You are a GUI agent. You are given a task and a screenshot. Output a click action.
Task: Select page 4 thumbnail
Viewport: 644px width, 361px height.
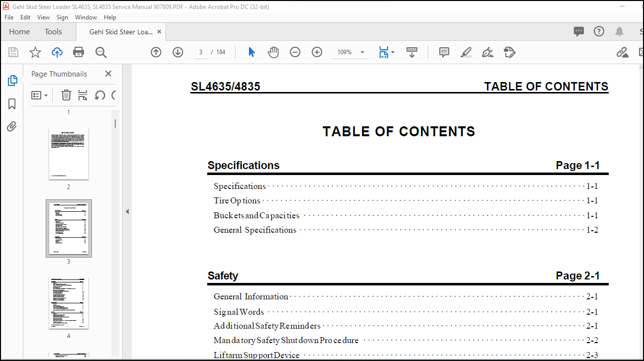click(69, 303)
